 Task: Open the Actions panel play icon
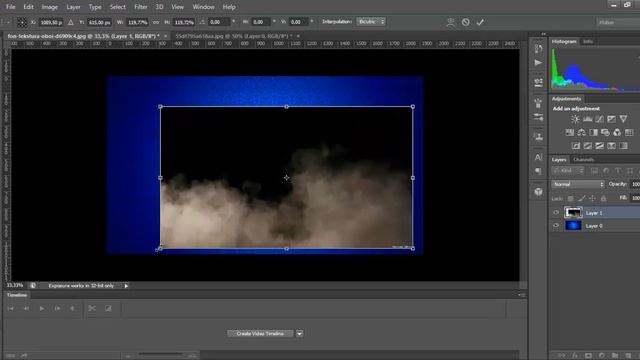(538, 62)
